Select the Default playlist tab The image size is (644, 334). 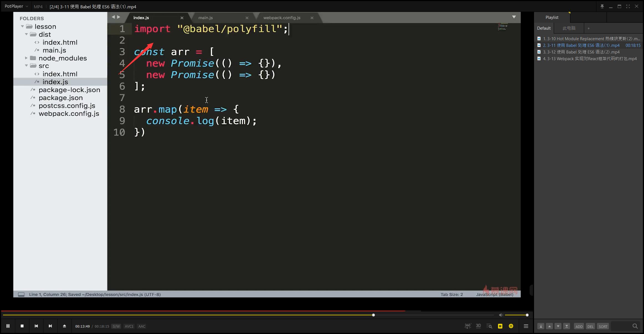tap(544, 28)
